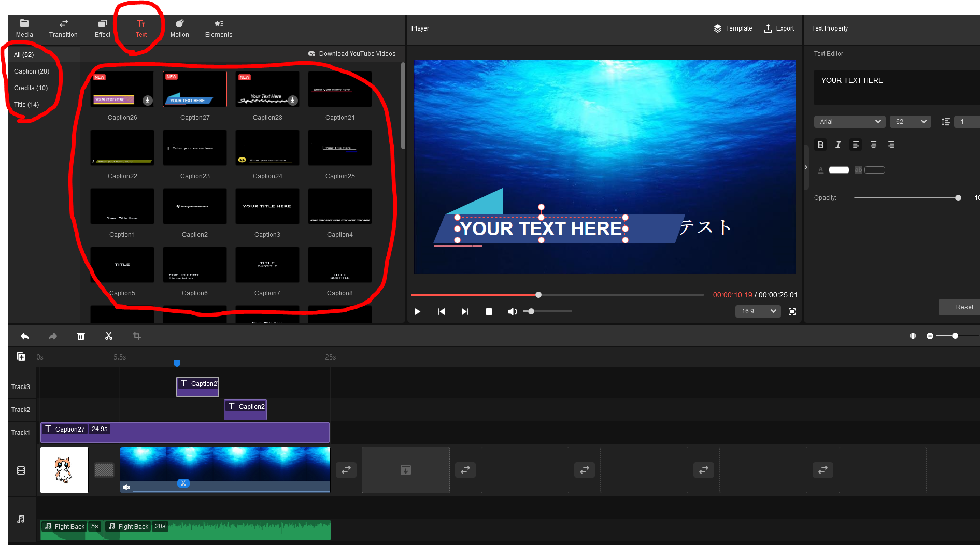Click the Export button

[x=779, y=28]
